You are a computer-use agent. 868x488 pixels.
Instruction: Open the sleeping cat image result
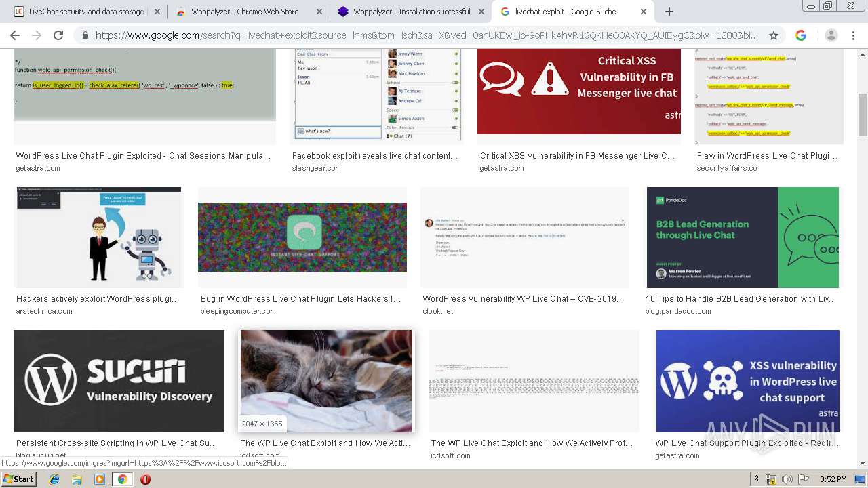coord(325,381)
